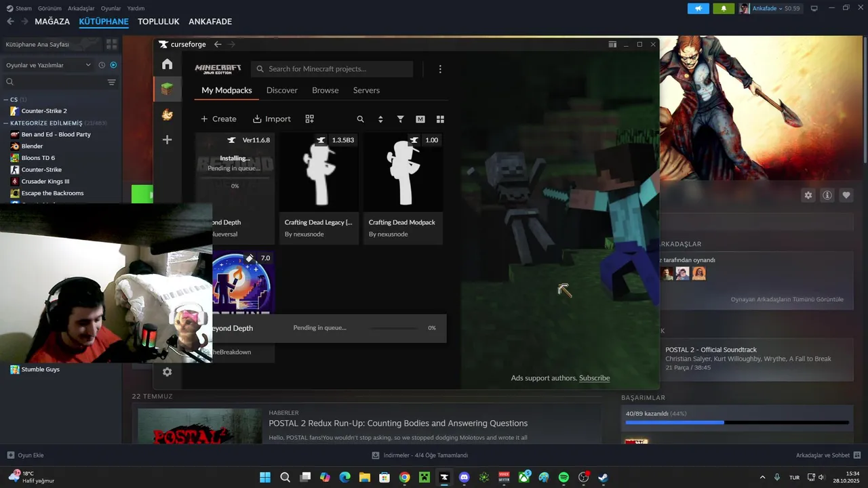The width and height of the screenshot is (868, 488).
Task: Open Arkadaşlar ve Sohbet friends chat
Action: [828, 455]
